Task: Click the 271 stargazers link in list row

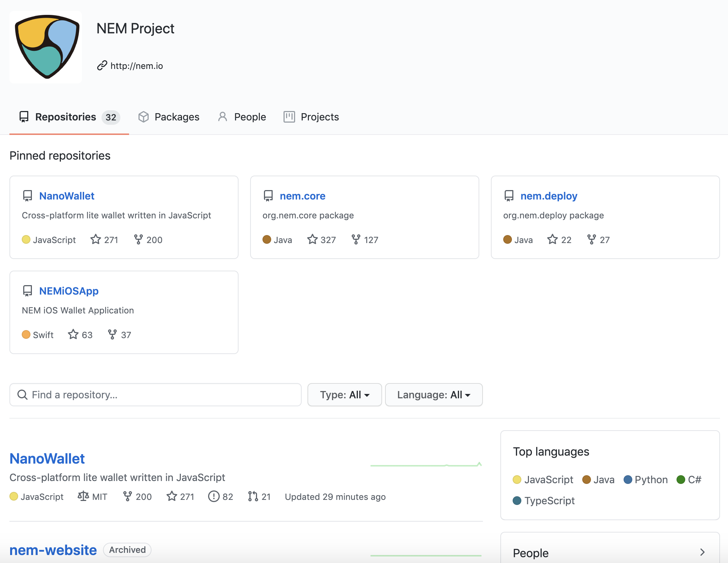Action: coord(181,496)
